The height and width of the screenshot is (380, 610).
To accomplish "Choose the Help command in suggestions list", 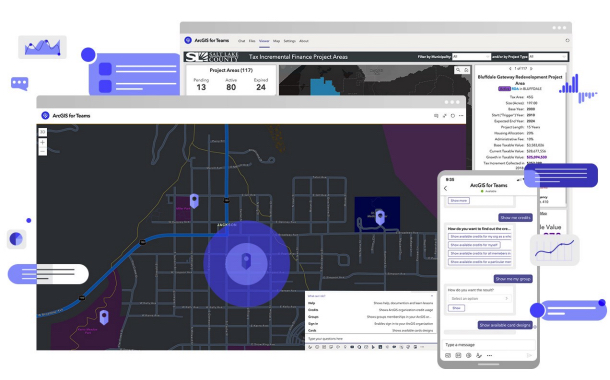I will 370,303.
